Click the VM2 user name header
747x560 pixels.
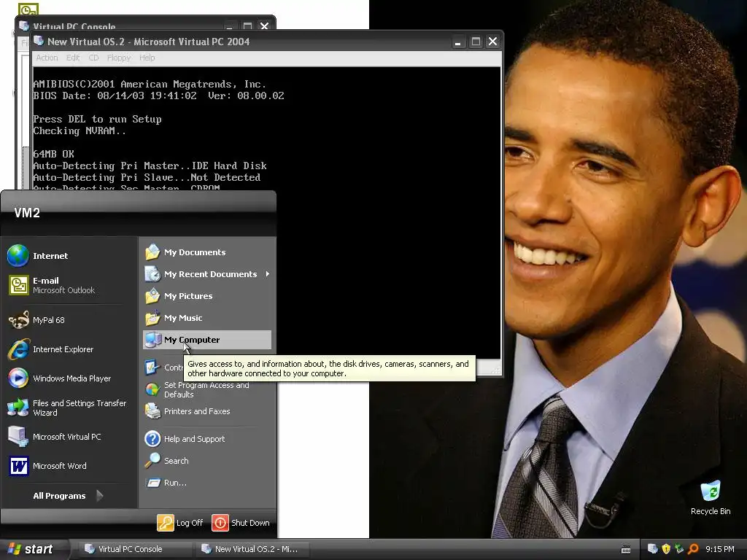point(27,213)
